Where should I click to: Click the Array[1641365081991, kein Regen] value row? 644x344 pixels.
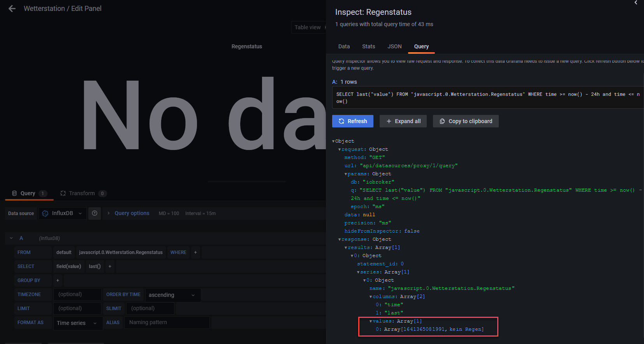point(430,330)
